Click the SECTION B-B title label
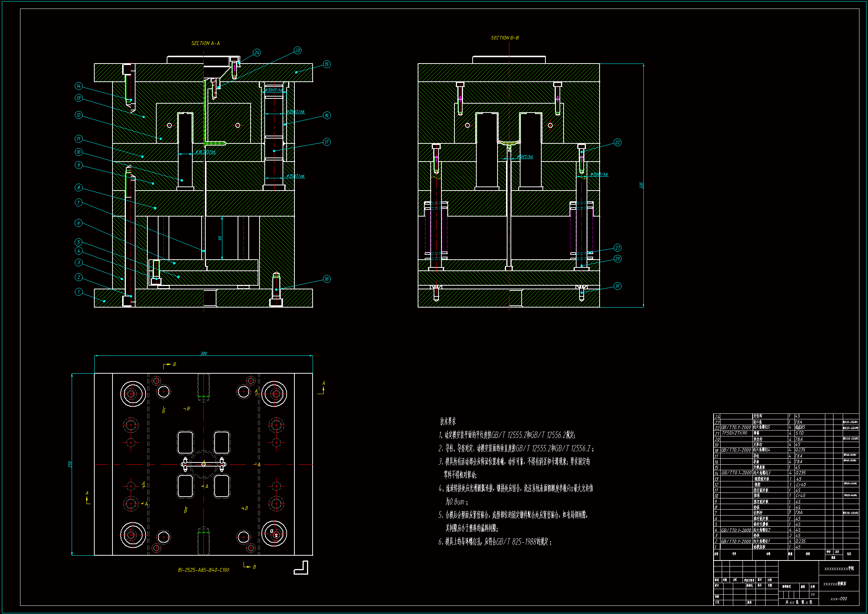Screen dimensions: 868x614 (x=505, y=38)
